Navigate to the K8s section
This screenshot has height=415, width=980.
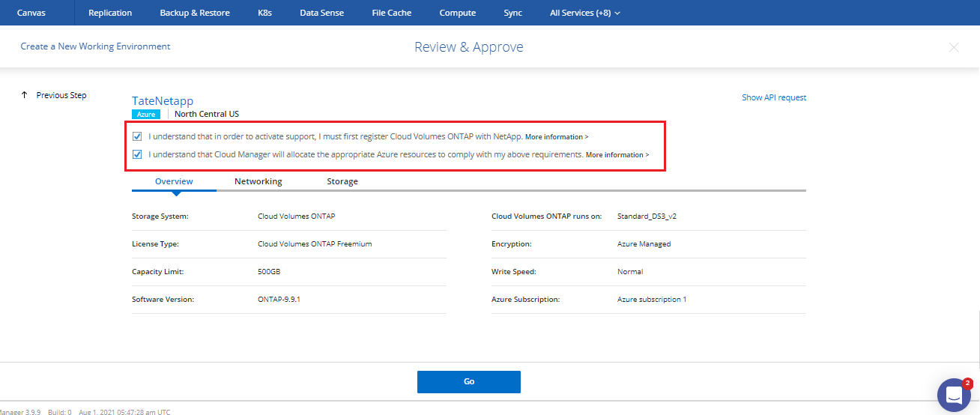(264, 13)
